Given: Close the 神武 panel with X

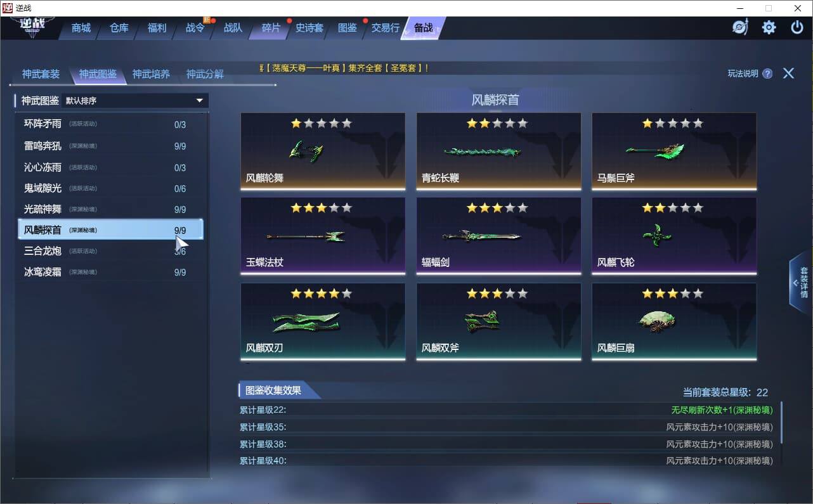Looking at the screenshot, I should 788,73.
